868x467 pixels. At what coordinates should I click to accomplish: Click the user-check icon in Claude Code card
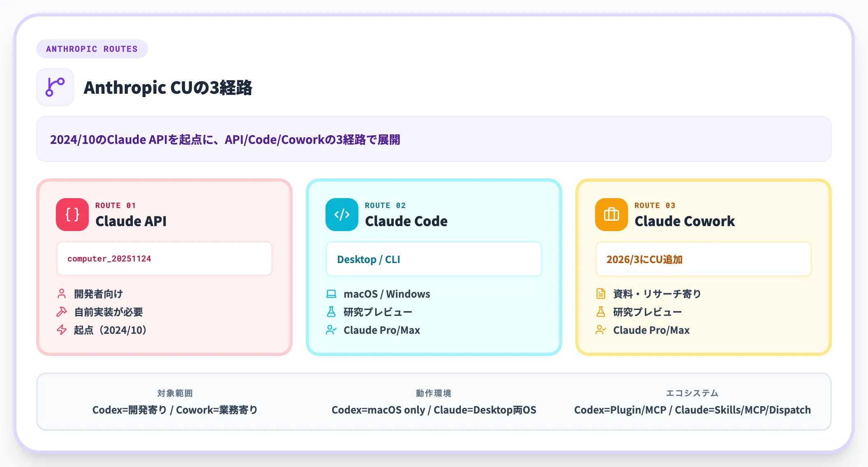(x=331, y=330)
